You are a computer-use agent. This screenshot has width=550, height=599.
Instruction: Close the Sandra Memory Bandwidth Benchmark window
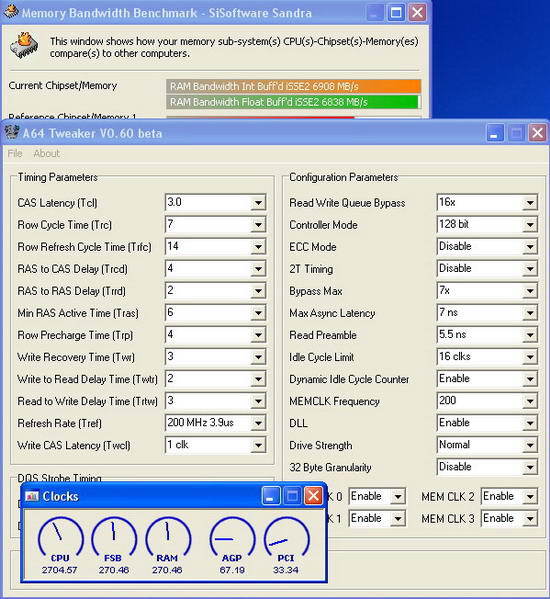click(417, 13)
